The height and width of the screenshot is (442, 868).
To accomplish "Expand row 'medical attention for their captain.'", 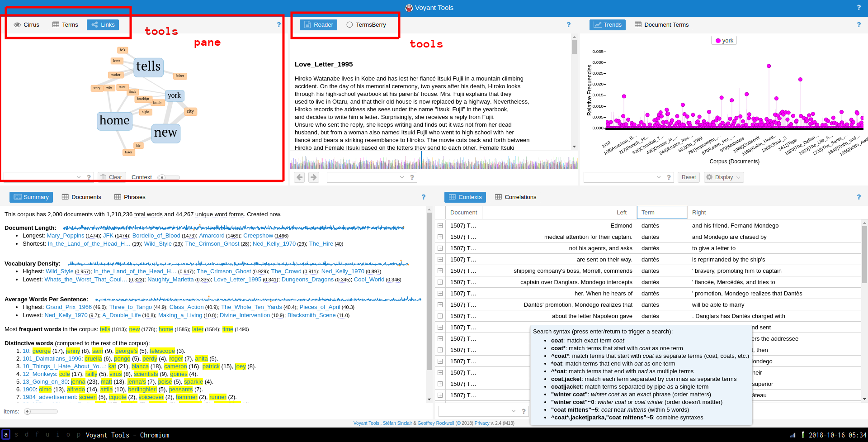I will click(x=440, y=237).
